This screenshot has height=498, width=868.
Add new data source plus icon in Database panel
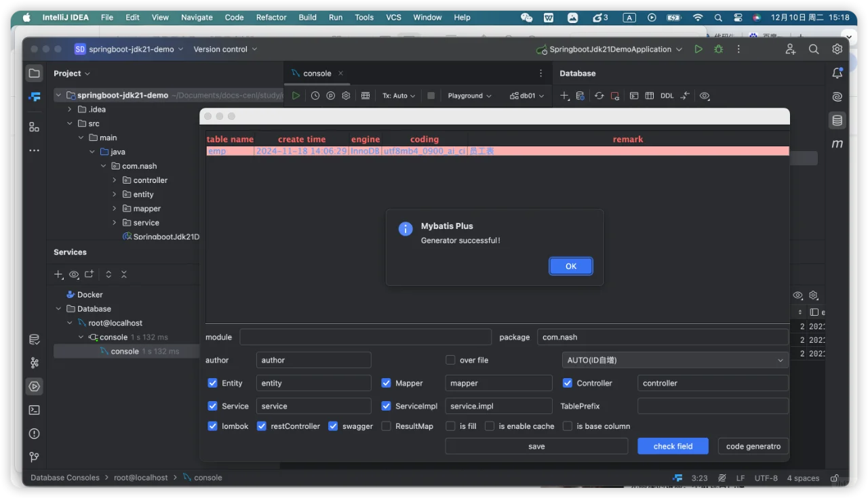(565, 96)
